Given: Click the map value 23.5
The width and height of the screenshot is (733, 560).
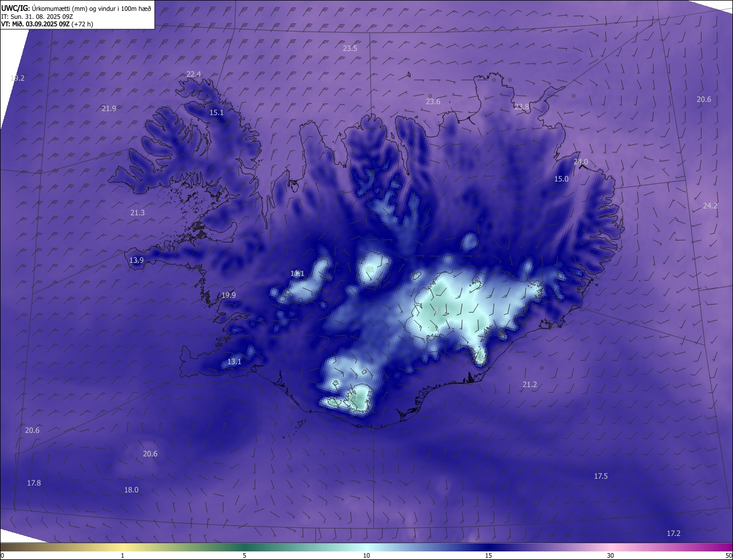Looking at the screenshot, I should coord(350,49).
